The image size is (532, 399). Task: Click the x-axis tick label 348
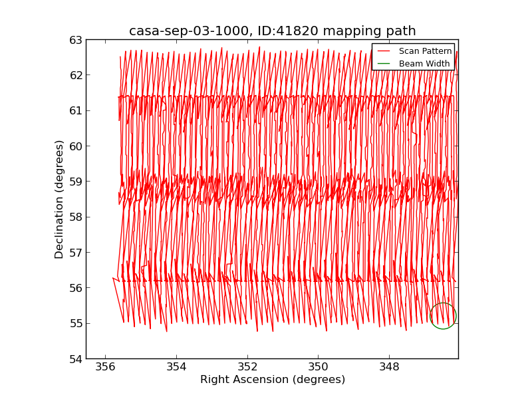click(x=389, y=367)
